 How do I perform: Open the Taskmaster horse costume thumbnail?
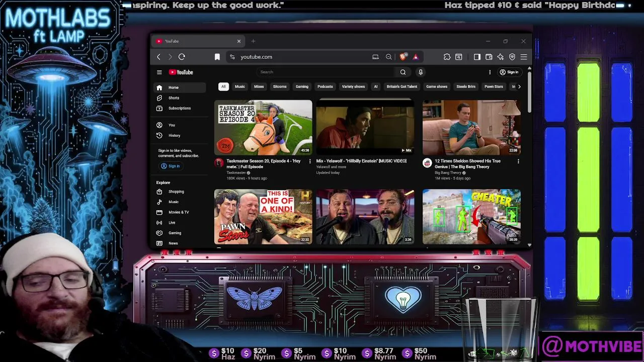pyautogui.click(x=263, y=127)
